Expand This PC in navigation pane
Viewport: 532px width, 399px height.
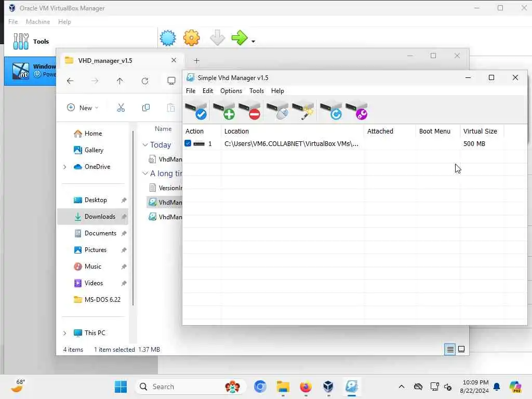point(65,333)
